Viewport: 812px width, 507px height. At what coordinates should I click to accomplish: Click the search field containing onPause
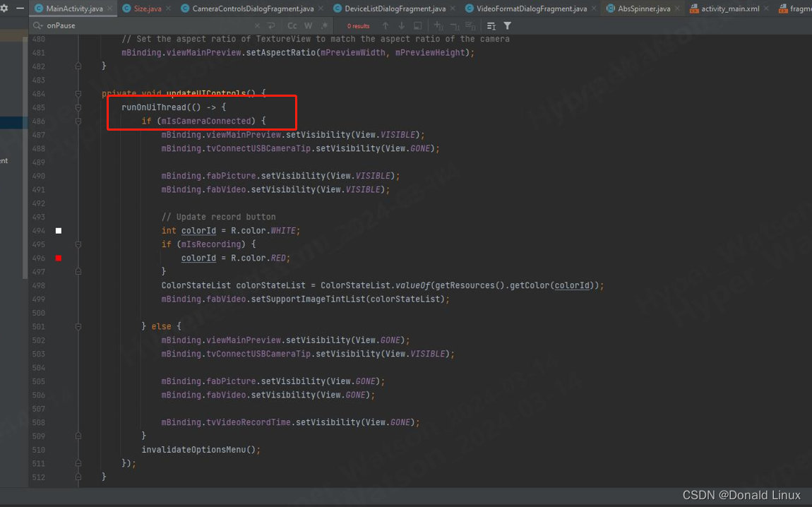pyautogui.click(x=148, y=25)
